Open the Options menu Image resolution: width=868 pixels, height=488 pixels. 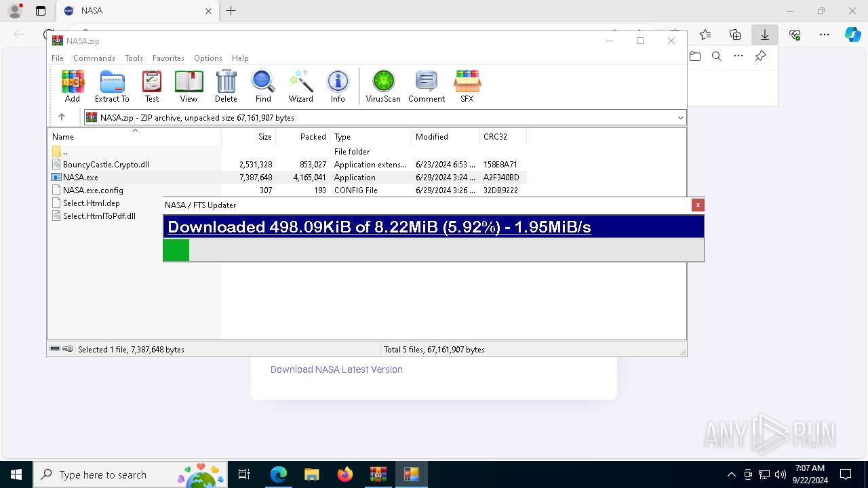pyautogui.click(x=208, y=58)
